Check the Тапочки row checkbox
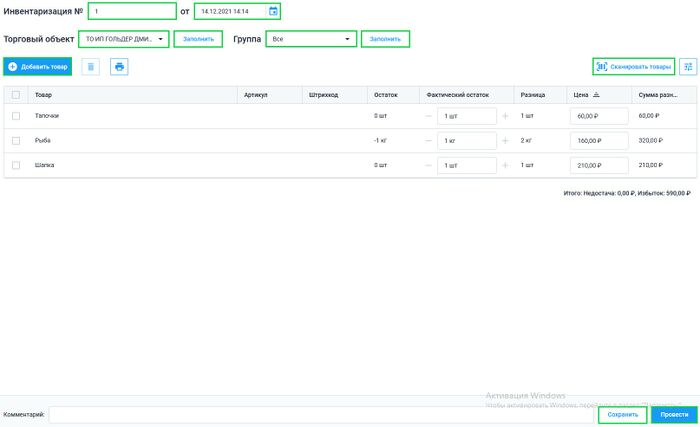This screenshot has height=427, width=700. pyautogui.click(x=16, y=116)
